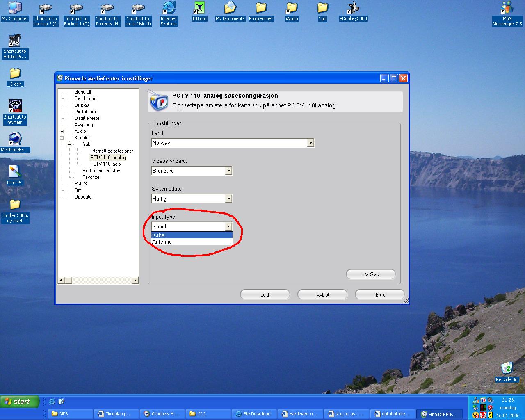The image size is (525, 420).
Task: Select PMCS in settings tree
Action: 81,184
